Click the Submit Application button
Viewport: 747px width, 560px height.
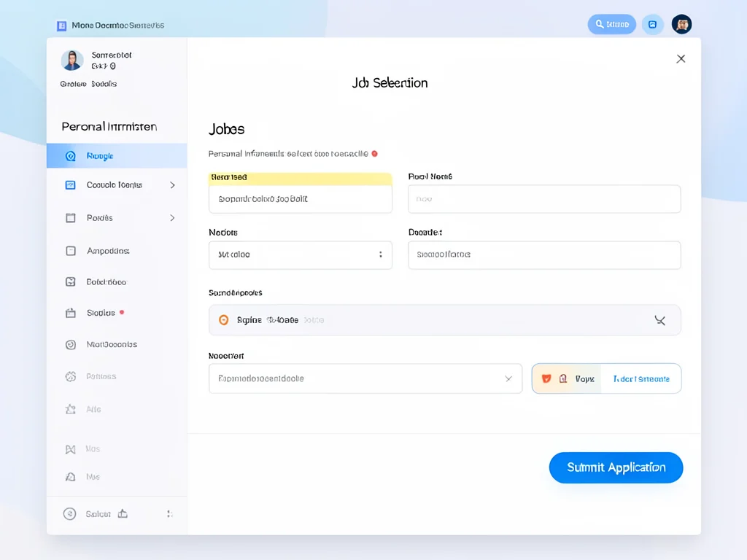[x=616, y=467]
